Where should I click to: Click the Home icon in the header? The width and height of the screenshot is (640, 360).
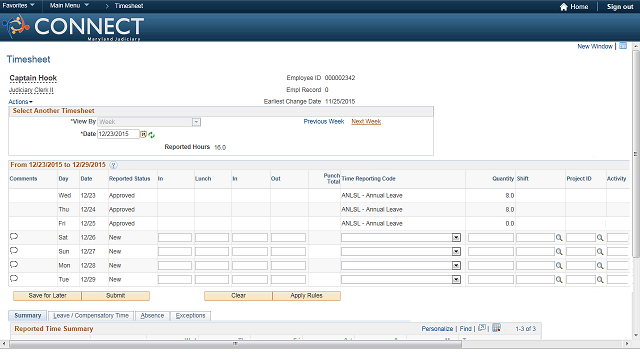pyautogui.click(x=564, y=7)
